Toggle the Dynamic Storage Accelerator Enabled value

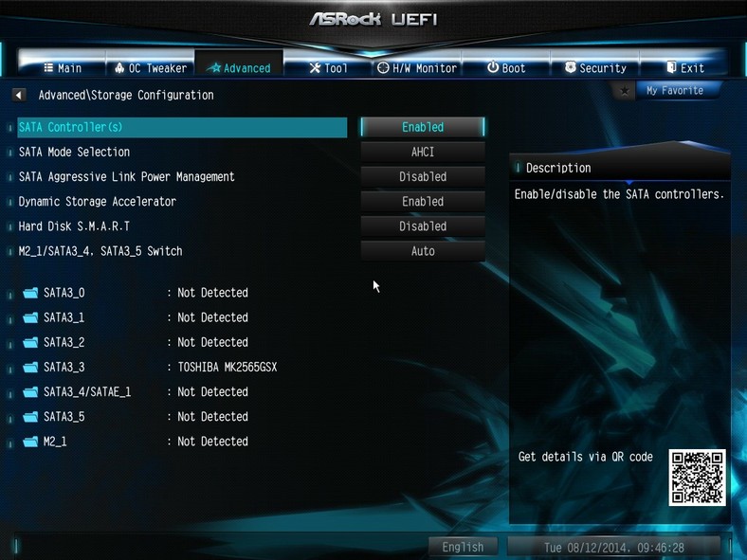click(x=423, y=202)
